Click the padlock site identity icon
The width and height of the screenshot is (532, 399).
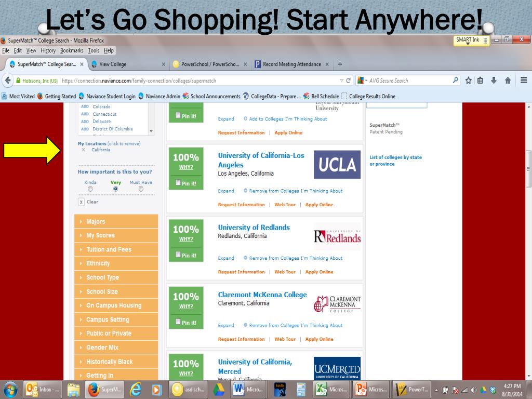point(18,81)
